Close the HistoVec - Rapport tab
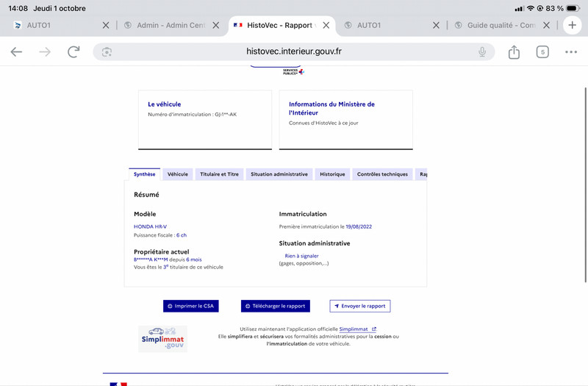 [x=326, y=25]
